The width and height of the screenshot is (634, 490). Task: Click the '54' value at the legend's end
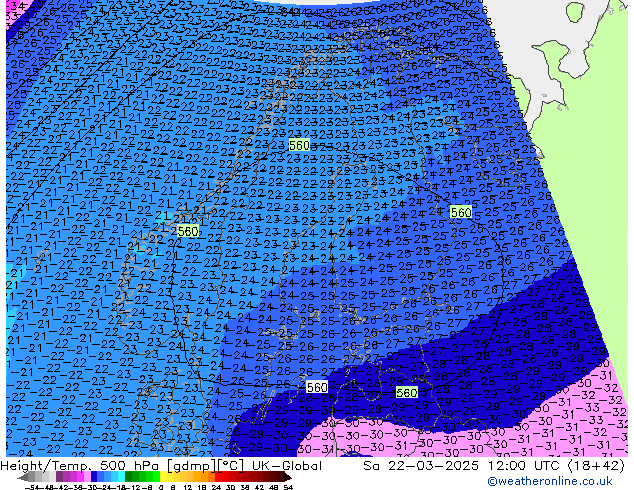(288, 487)
